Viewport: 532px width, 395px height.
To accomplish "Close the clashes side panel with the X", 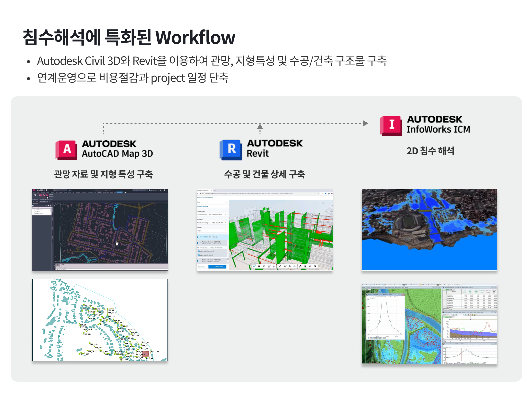I will 226,202.
